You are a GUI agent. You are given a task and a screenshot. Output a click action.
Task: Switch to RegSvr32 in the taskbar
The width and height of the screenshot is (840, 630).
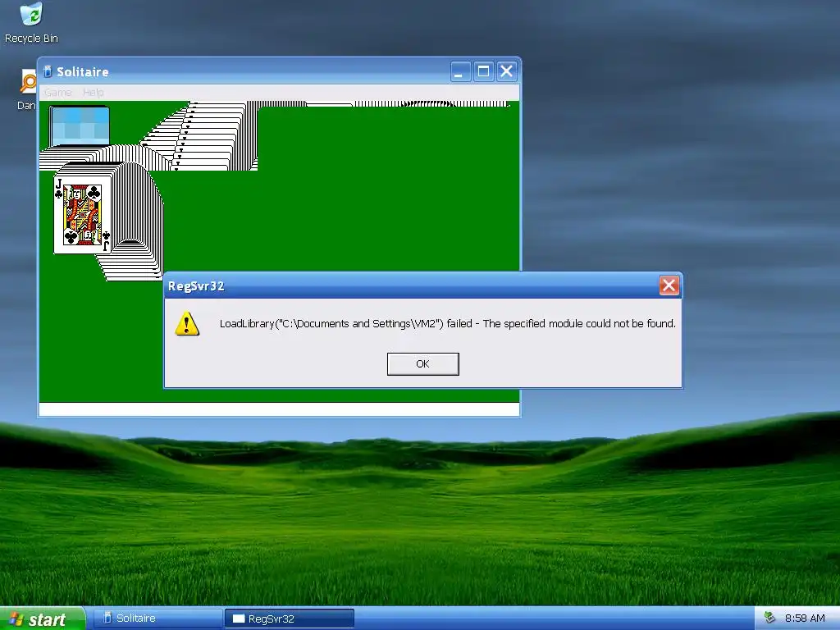tap(290, 619)
